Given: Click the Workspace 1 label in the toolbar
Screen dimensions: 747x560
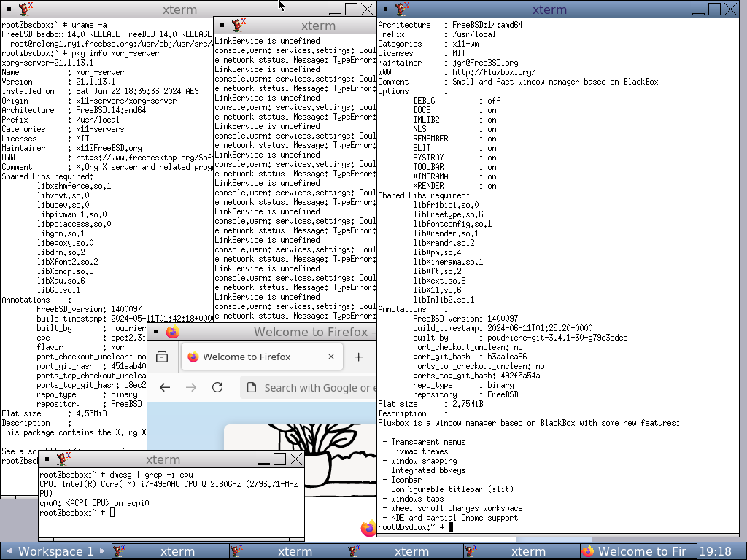Looking at the screenshot, I should coord(55,551).
